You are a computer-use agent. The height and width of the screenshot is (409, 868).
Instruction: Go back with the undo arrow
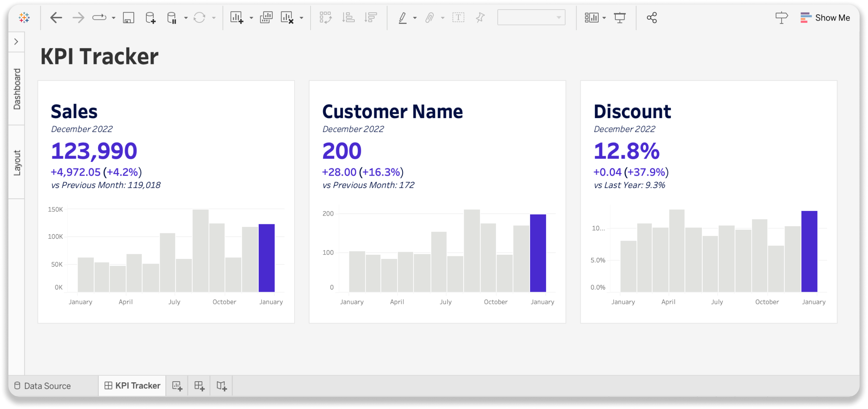[56, 18]
